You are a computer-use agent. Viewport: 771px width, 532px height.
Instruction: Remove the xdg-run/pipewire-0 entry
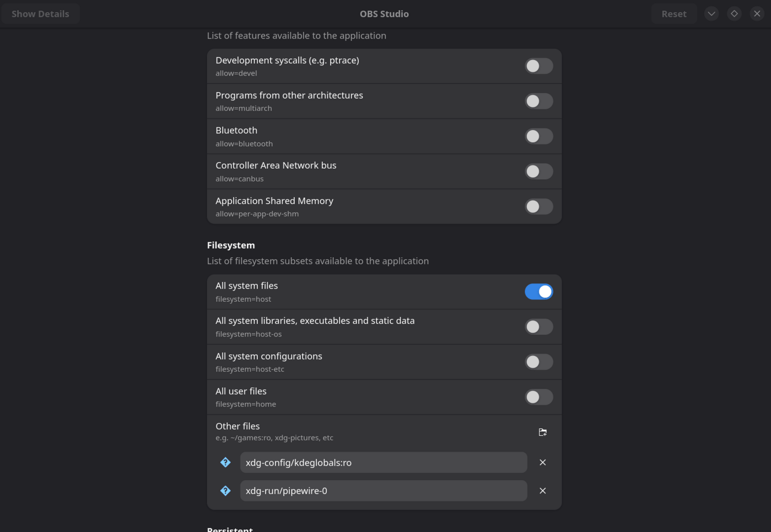pyautogui.click(x=542, y=491)
